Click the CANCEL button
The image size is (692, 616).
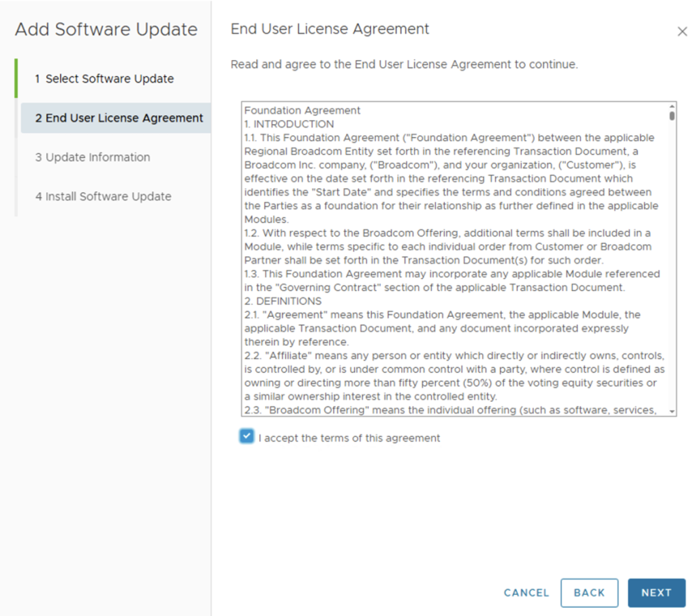coord(526,592)
